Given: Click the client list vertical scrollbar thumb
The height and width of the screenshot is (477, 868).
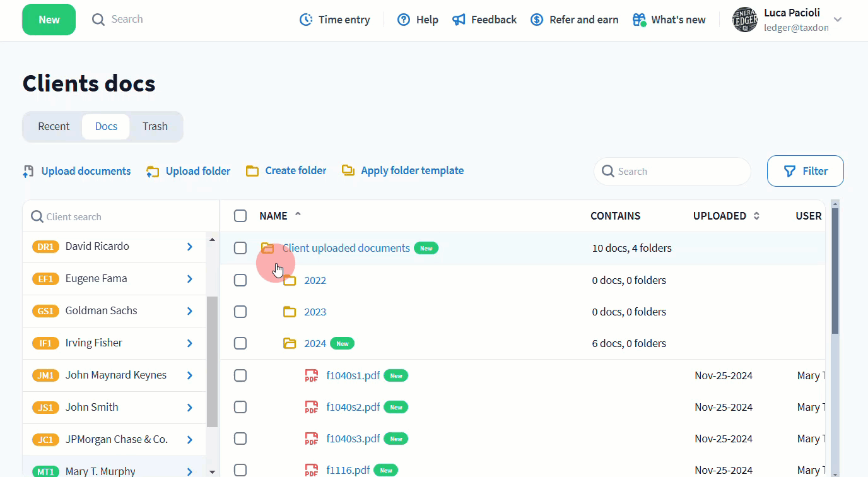Looking at the screenshot, I should pos(212,362).
